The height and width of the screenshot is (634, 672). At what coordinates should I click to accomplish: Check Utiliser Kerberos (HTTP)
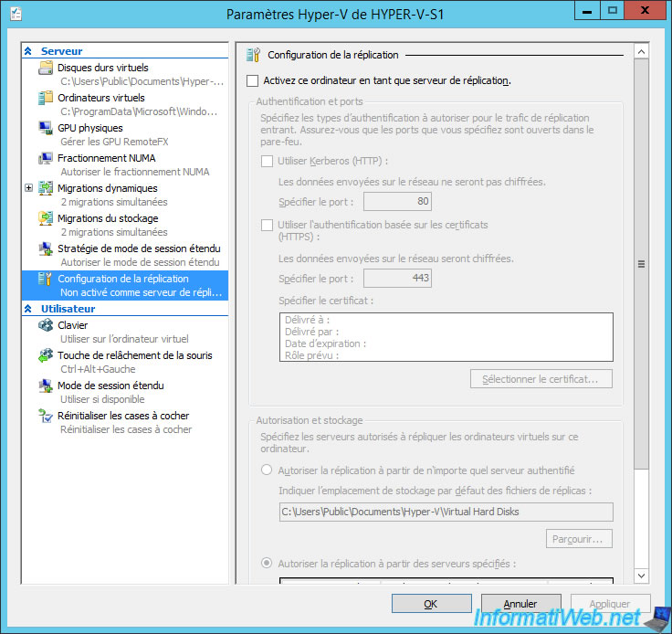point(267,161)
